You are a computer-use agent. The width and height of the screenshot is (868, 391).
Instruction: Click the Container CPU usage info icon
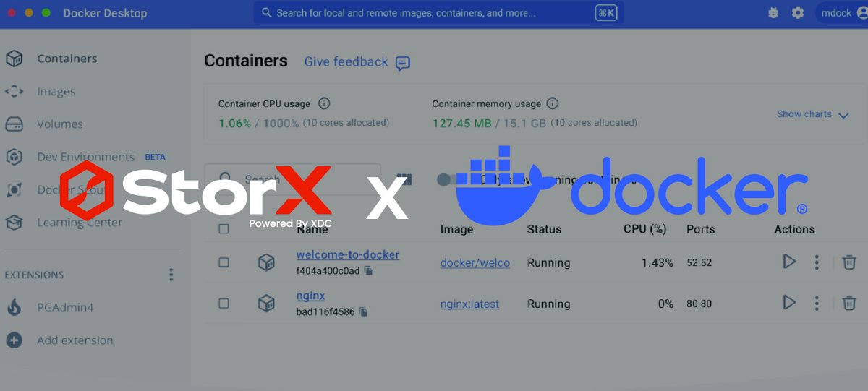324,103
